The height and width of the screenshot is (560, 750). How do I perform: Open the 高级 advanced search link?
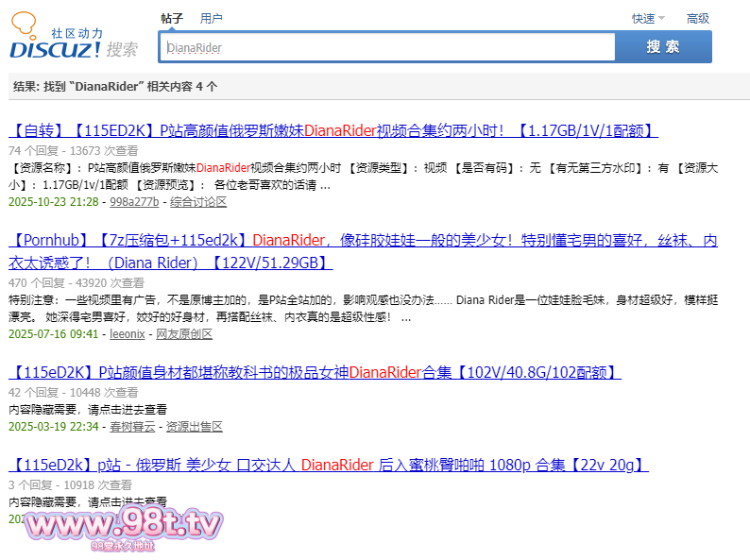tap(697, 18)
